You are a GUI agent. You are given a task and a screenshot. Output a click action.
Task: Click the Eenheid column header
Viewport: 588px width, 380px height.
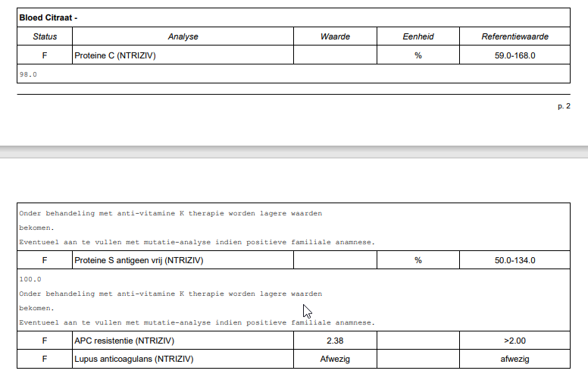[x=418, y=36]
